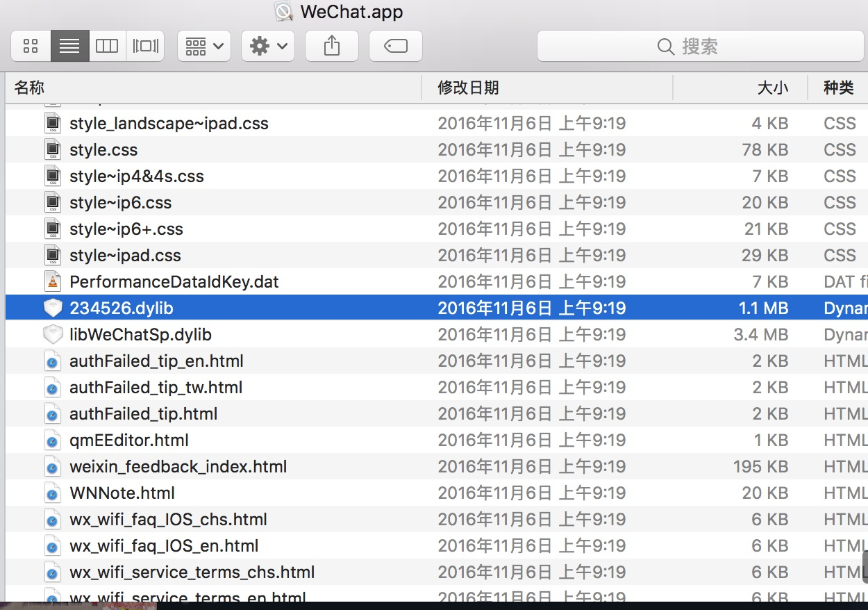Click Safari icon of WNNote.html
Screen dimensions: 868x610
click(52, 494)
